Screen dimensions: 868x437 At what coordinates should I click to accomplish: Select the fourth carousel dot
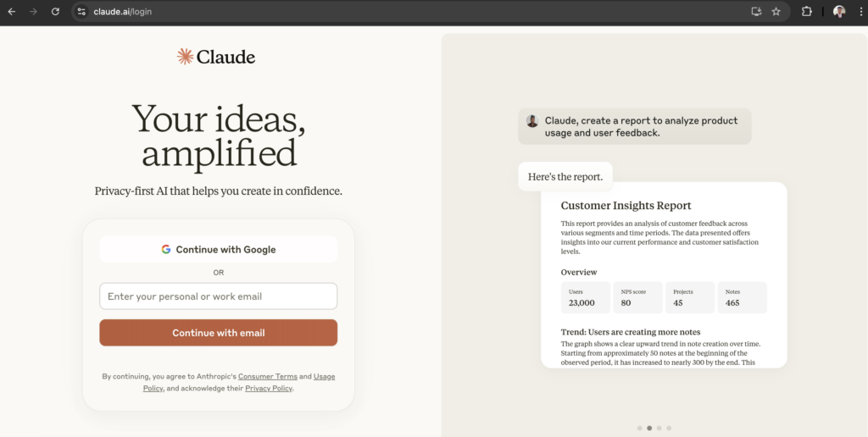coord(669,428)
